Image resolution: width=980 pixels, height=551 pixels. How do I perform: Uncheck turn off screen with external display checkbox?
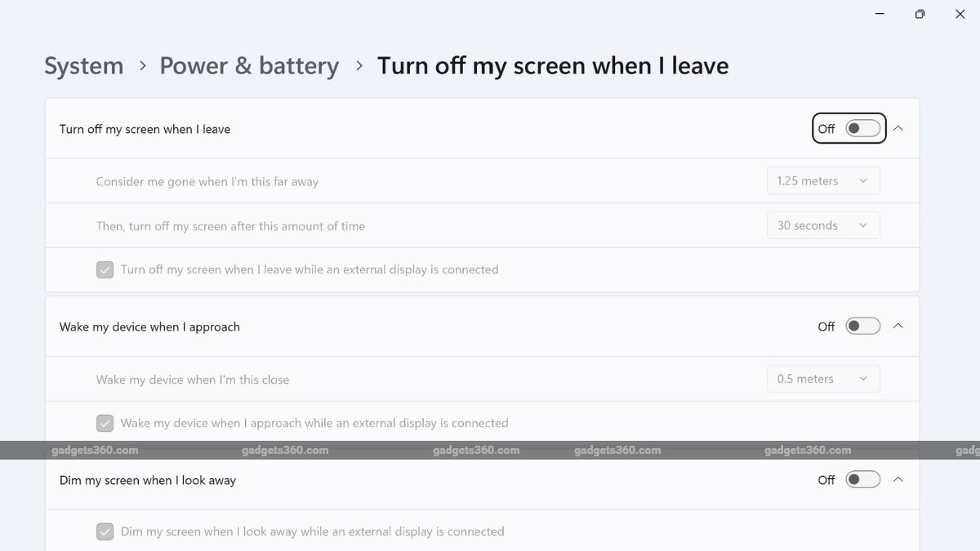[x=105, y=269]
